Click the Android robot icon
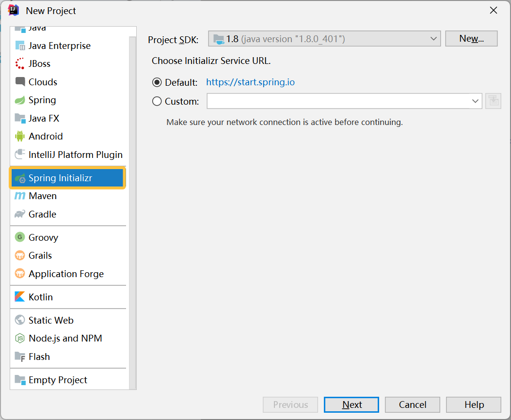Viewport: 511px width, 420px height. 20,136
